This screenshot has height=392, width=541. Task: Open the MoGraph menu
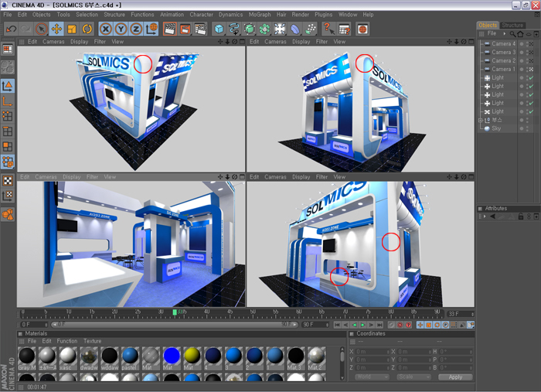click(x=260, y=15)
